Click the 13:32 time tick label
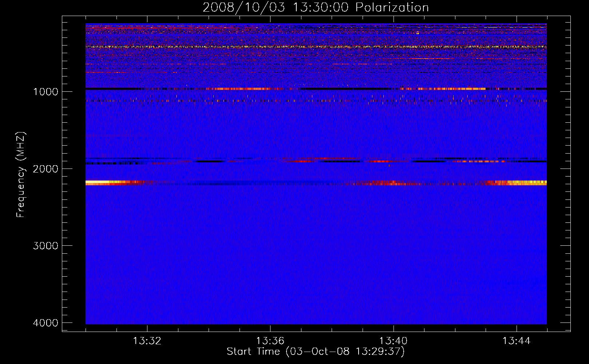 click(x=147, y=341)
